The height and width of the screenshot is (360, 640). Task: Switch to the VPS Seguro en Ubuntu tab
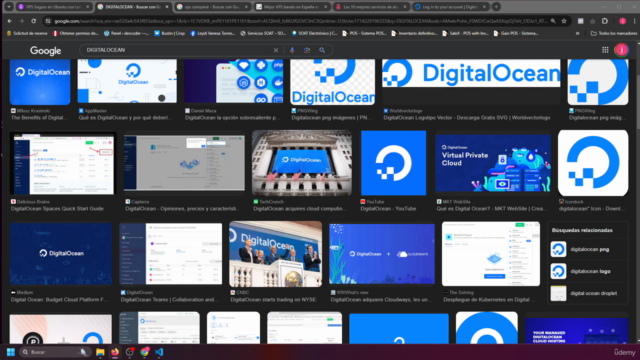[x=54, y=7]
